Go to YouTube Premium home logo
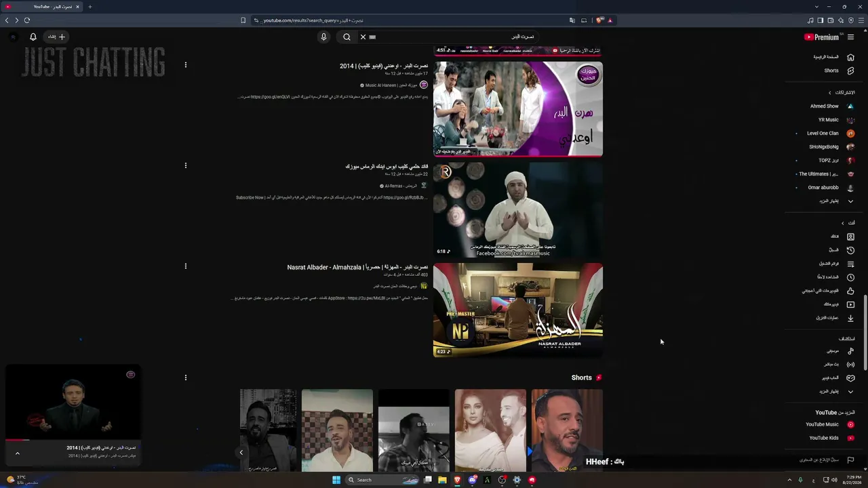Viewport: 868px width, 488px height. (x=821, y=37)
